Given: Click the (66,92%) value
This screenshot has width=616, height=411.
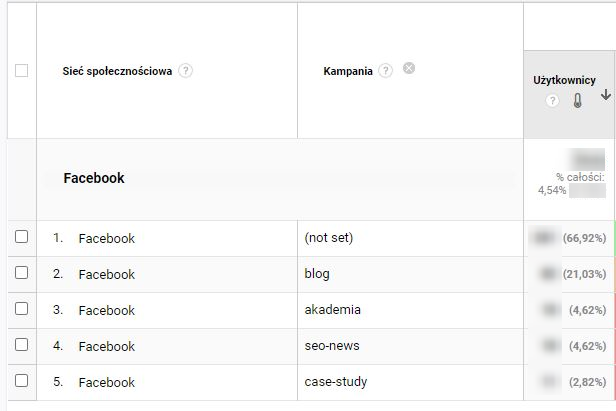Looking at the screenshot, I should click(x=584, y=238).
